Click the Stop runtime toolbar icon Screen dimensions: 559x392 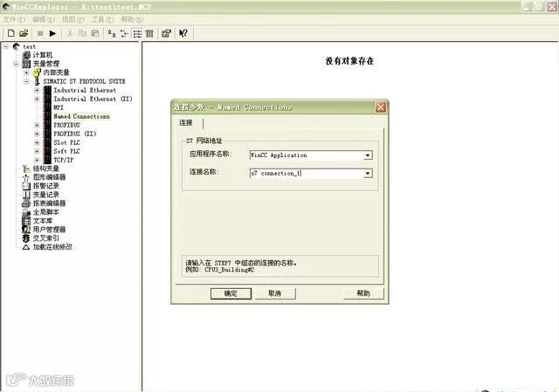click(x=40, y=33)
